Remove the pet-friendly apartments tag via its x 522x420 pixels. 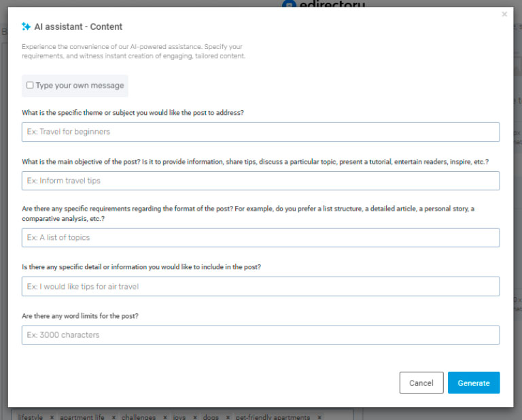pyautogui.click(x=319, y=417)
